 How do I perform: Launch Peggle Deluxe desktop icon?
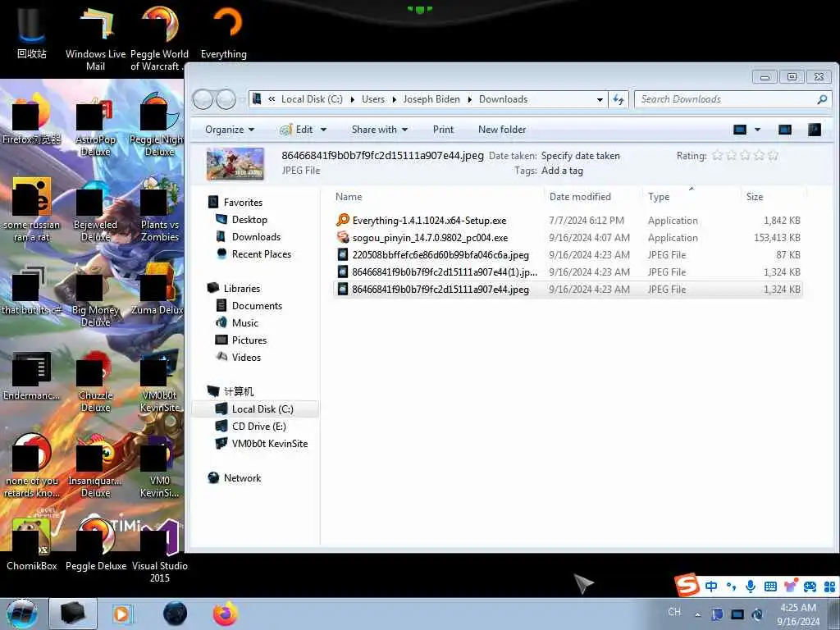pos(95,544)
